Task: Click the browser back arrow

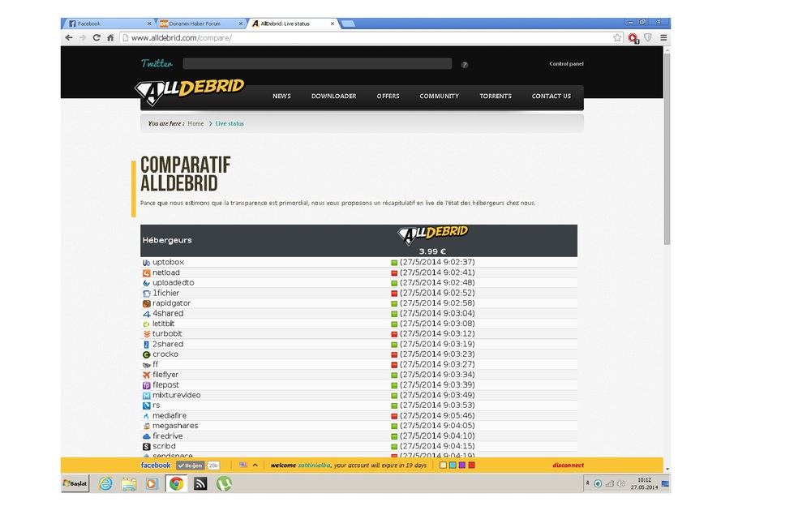Action: [69, 38]
